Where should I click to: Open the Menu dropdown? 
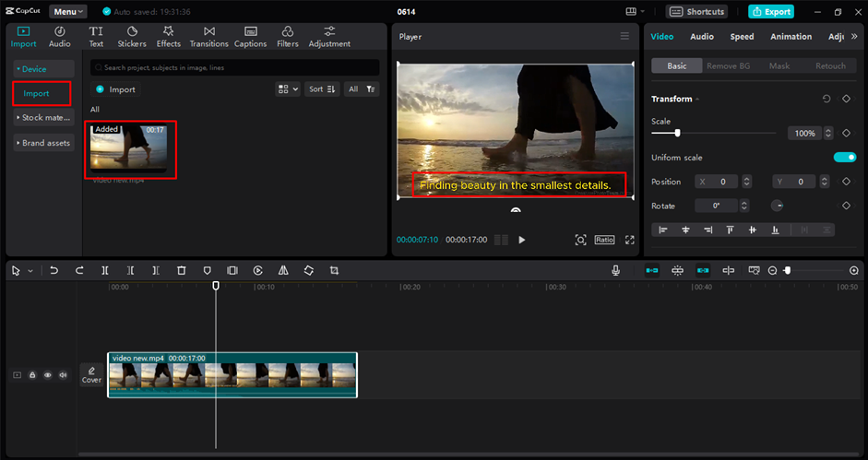tap(68, 12)
